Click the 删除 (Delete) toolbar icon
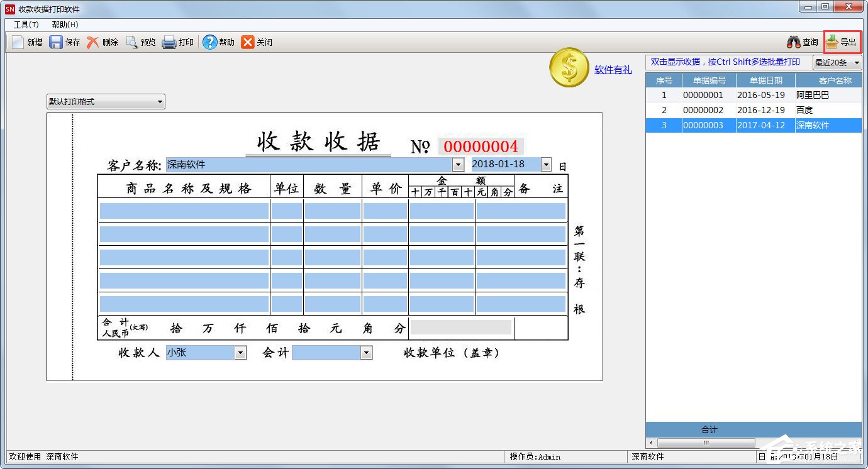868x469 pixels. point(93,42)
